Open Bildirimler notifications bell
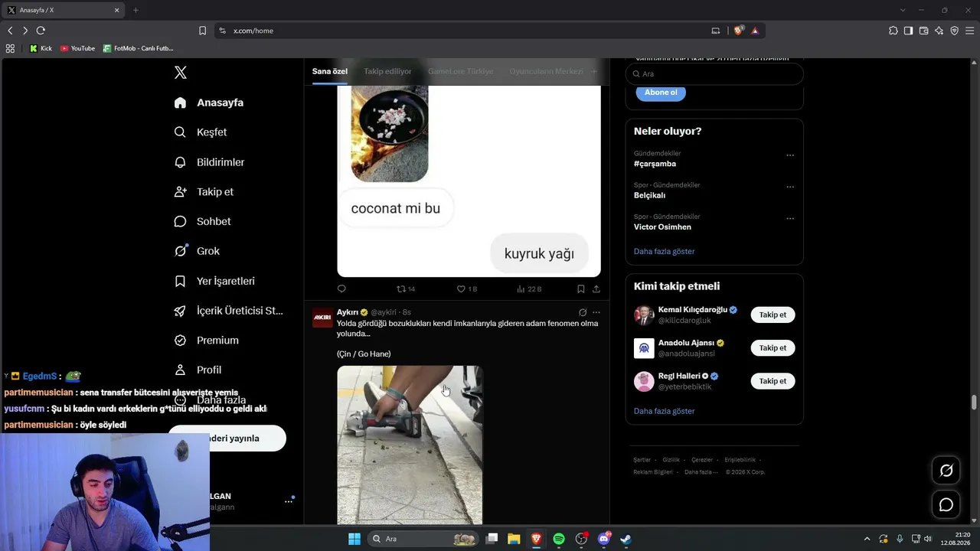Viewport: 980px width, 551px height. 209,162
